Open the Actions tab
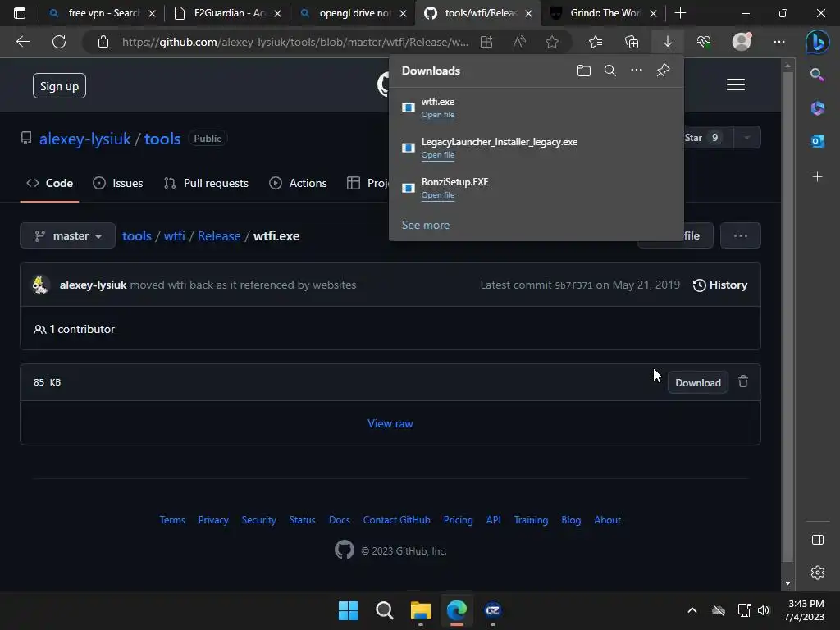 [298, 183]
